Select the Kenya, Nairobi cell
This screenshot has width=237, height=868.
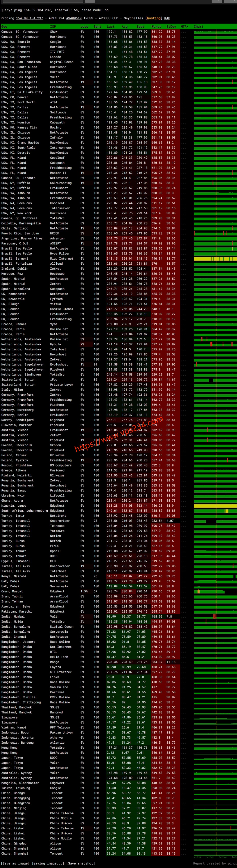pyautogui.click(x=14, y=576)
